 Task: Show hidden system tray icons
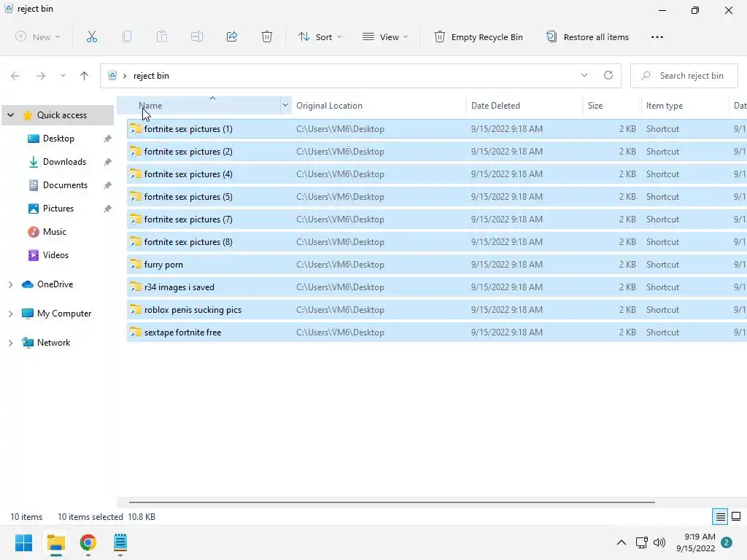622,542
